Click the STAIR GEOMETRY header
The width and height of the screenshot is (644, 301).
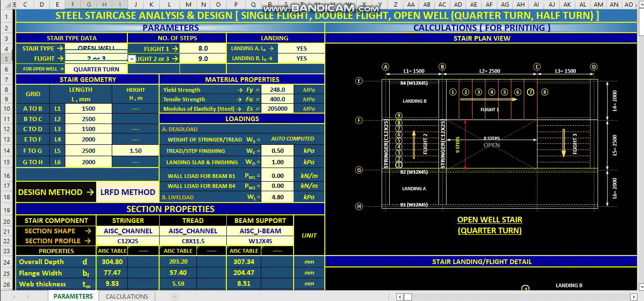click(88, 80)
